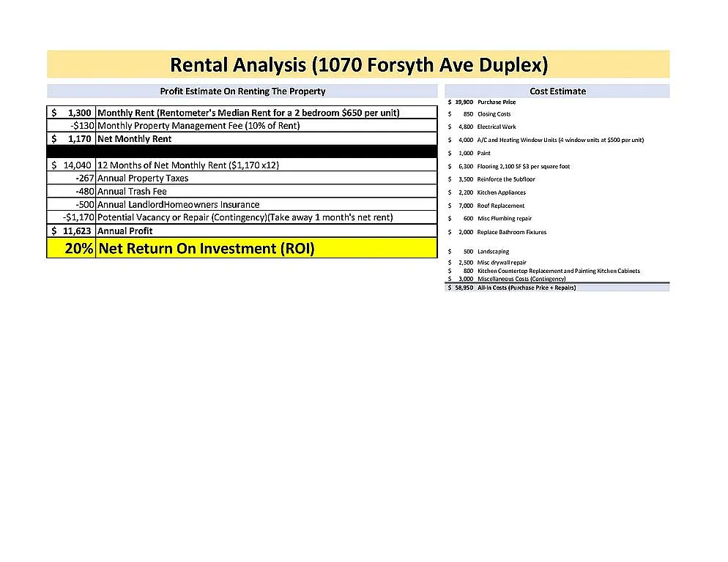Viewport: 728px width, 562px height.
Task: Select the black divider row
Action: pos(242,151)
